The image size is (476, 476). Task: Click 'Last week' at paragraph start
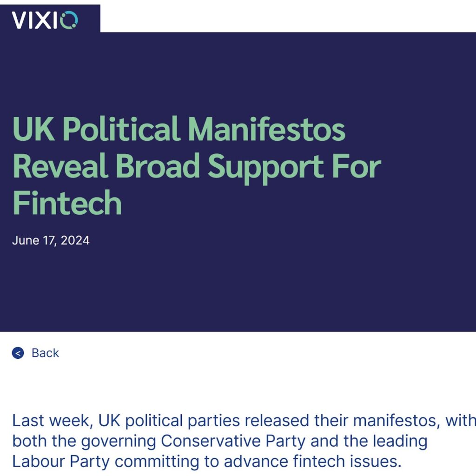(x=51, y=421)
